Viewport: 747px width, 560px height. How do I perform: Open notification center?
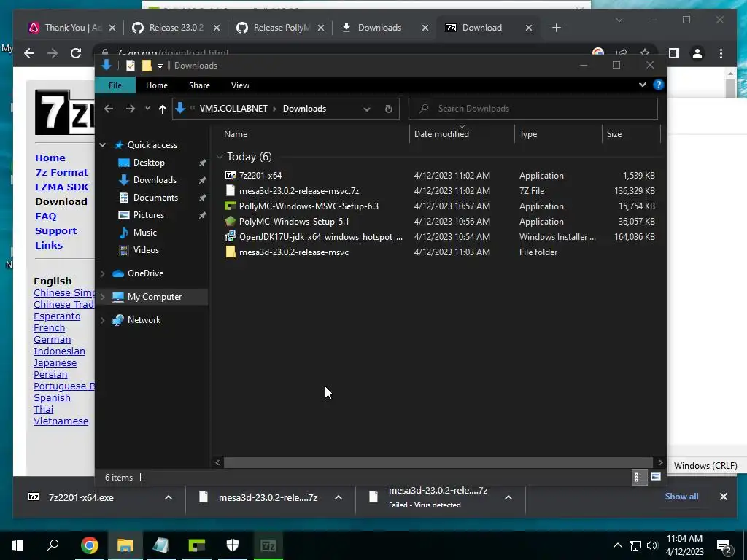[724, 545]
